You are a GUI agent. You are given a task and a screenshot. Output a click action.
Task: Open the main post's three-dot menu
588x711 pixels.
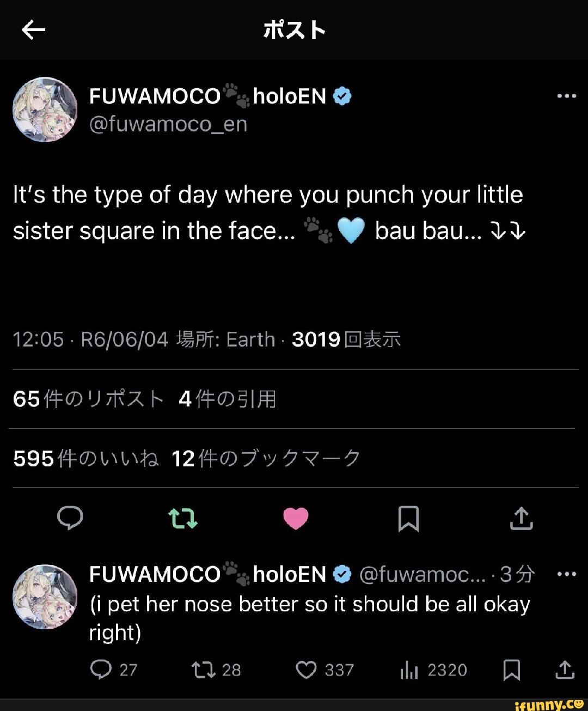tap(567, 96)
